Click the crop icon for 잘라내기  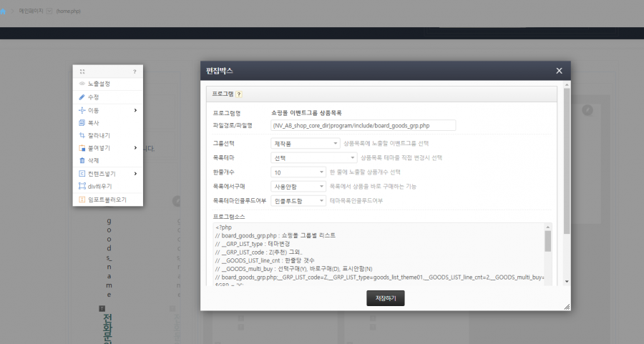pos(82,135)
